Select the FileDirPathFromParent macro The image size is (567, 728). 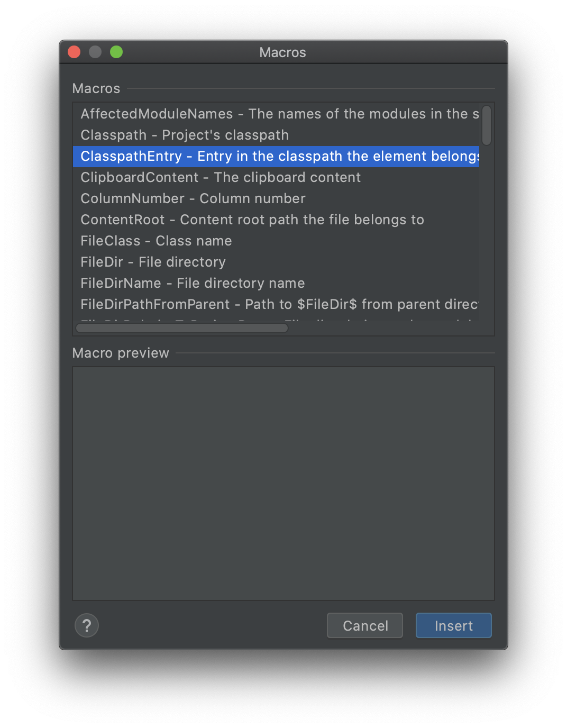point(276,304)
